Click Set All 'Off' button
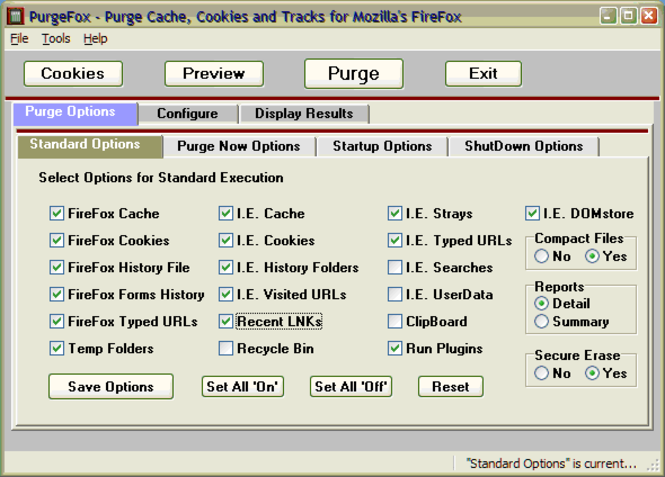 [x=351, y=386]
